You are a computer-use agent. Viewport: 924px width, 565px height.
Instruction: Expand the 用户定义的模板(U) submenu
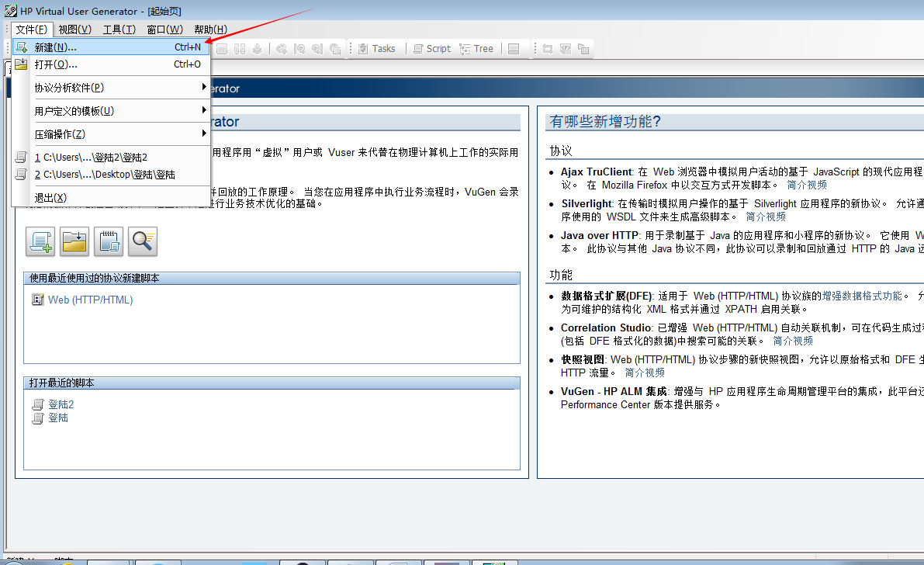tap(111, 111)
